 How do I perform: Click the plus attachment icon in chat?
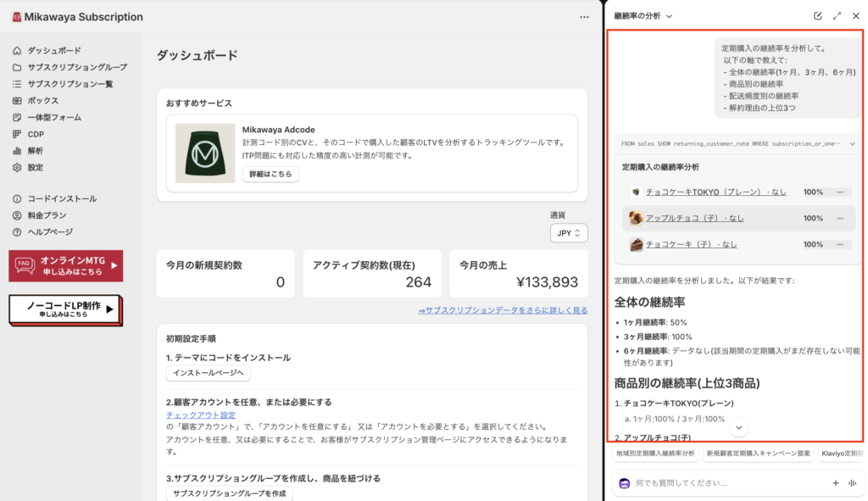click(835, 483)
